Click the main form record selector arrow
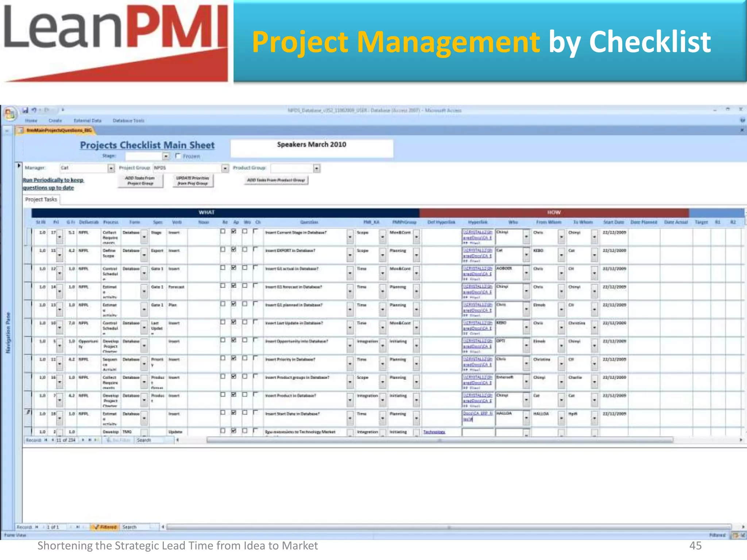Screen dimensions: 747x560 (x=19, y=166)
